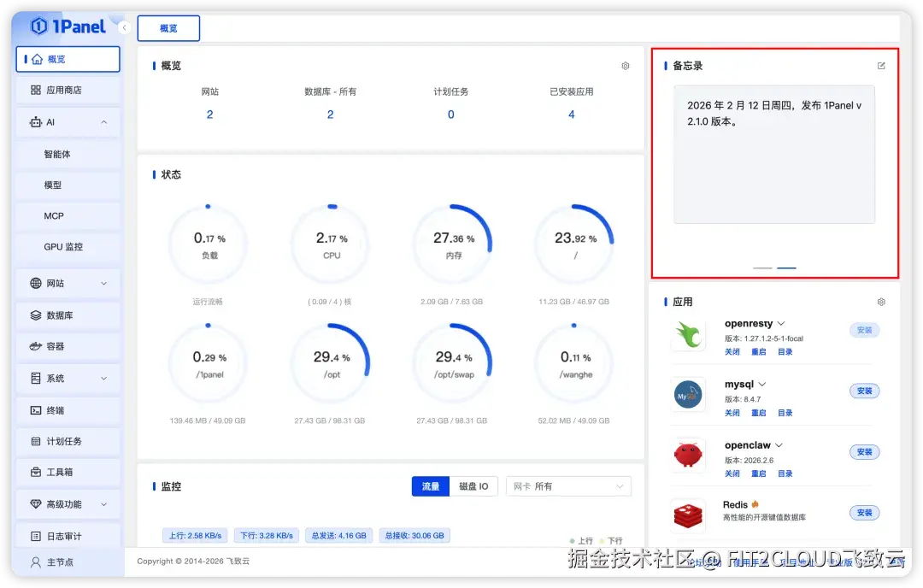Viewport: 923px width, 588px height.
Task: Click 目录 link under openclaw
Action: [785, 473]
